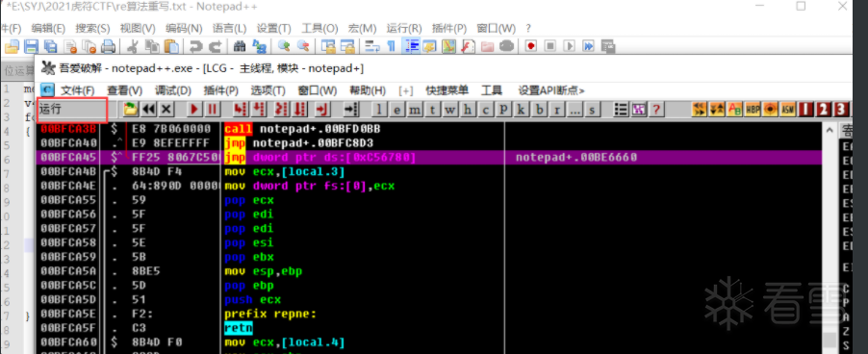Start macro recording red dot icon
This screenshot has height=354, width=868.
pos(531,46)
